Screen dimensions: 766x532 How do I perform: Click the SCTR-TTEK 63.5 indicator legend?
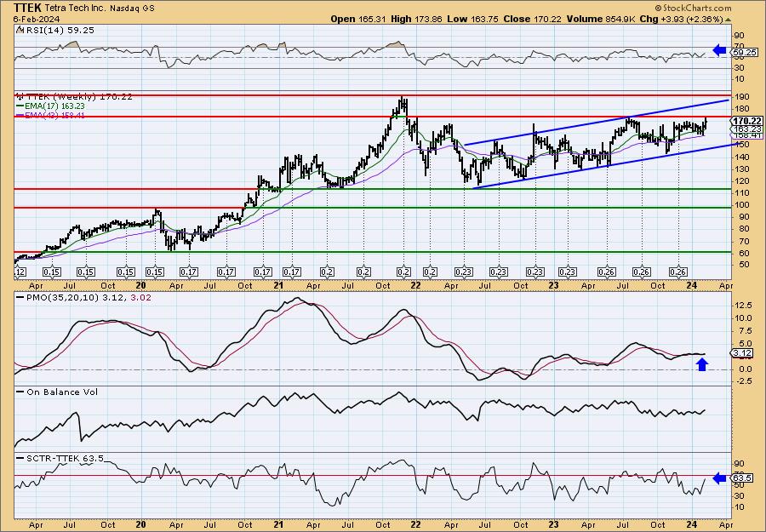click(60, 458)
